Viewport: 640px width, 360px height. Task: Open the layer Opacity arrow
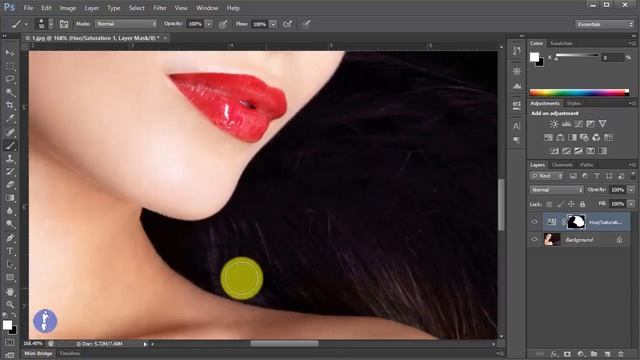631,190
